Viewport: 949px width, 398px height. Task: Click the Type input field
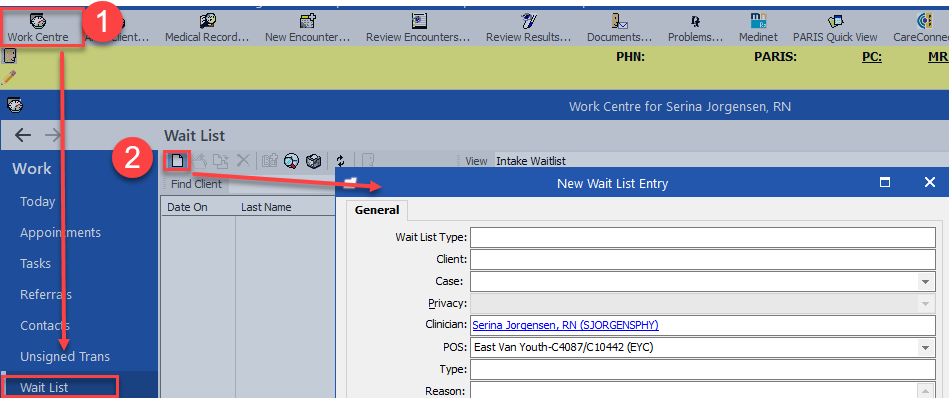pyautogui.click(x=703, y=369)
